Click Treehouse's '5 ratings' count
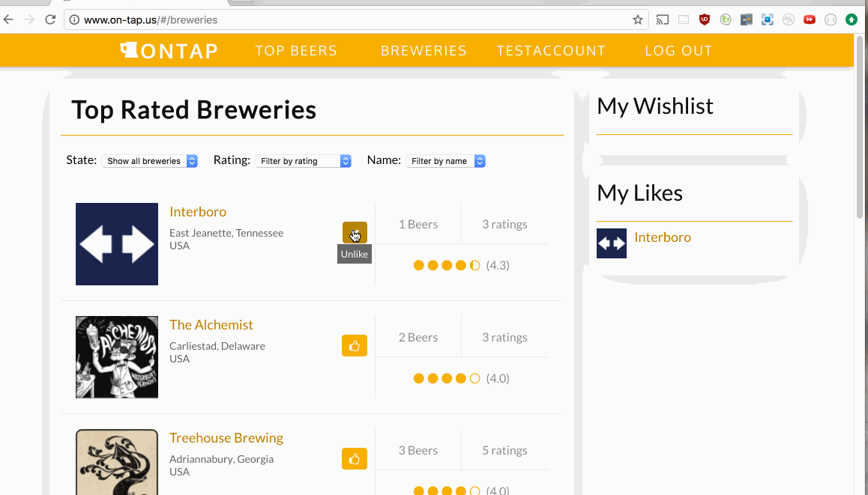 pos(504,450)
